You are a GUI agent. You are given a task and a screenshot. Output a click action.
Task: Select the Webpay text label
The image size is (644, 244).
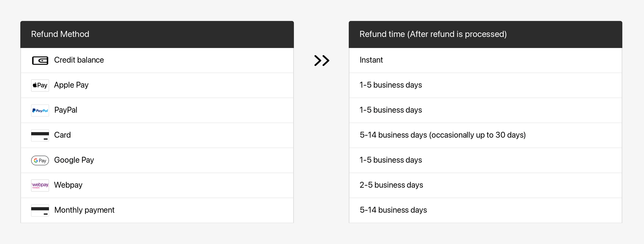(68, 185)
